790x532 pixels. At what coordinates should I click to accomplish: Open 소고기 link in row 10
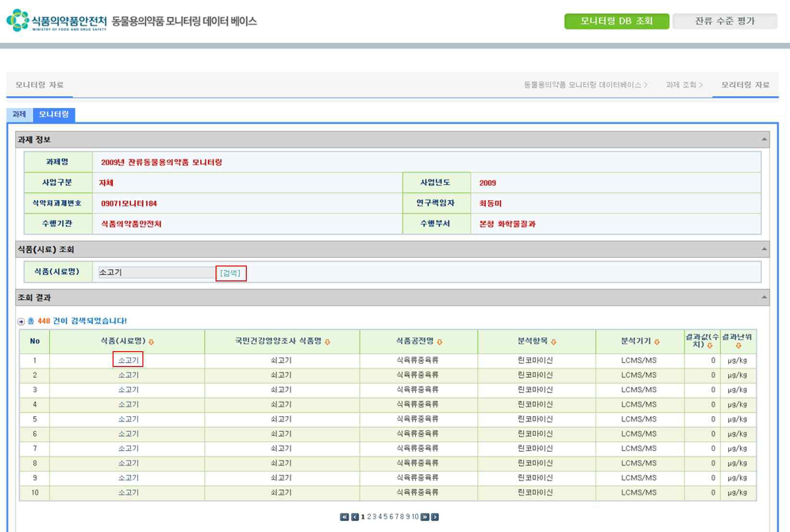click(128, 493)
